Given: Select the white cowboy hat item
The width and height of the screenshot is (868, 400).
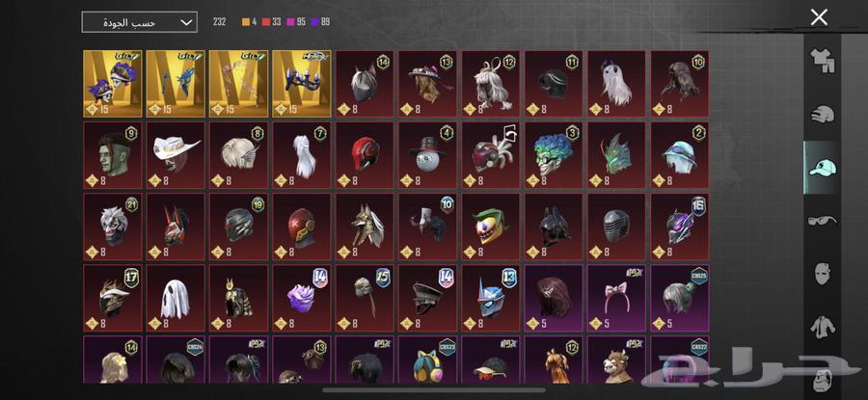Looking at the screenshot, I should (176, 155).
